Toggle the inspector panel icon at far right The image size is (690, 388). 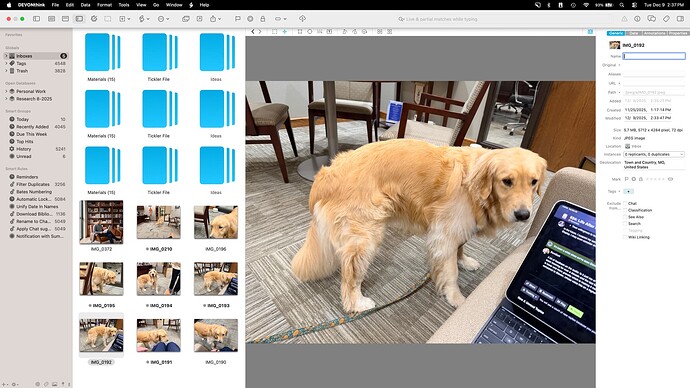[x=680, y=19]
